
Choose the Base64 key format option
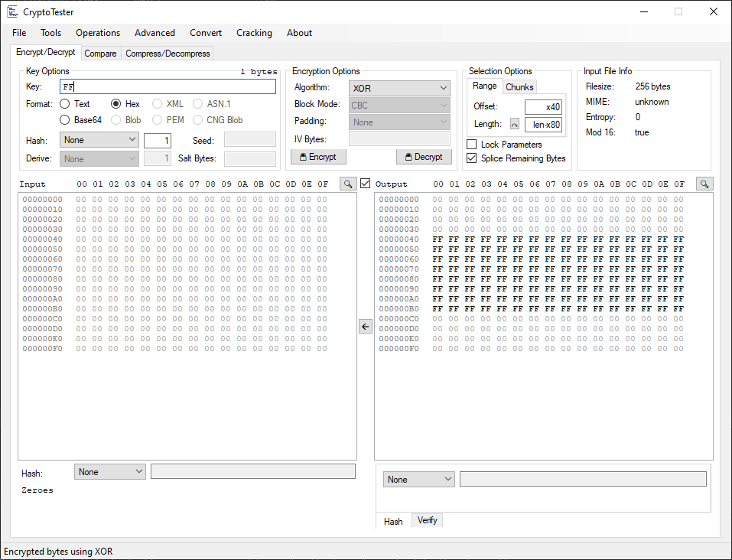tap(65, 120)
